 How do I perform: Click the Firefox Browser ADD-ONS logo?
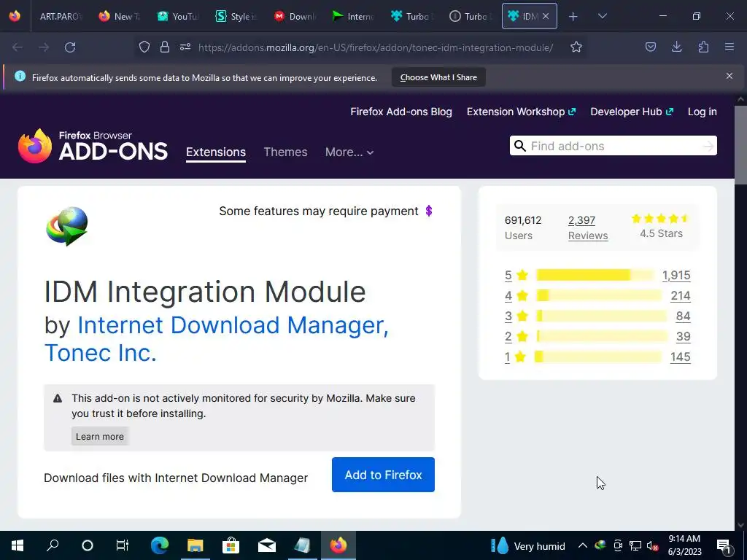[x=93, y=146]
